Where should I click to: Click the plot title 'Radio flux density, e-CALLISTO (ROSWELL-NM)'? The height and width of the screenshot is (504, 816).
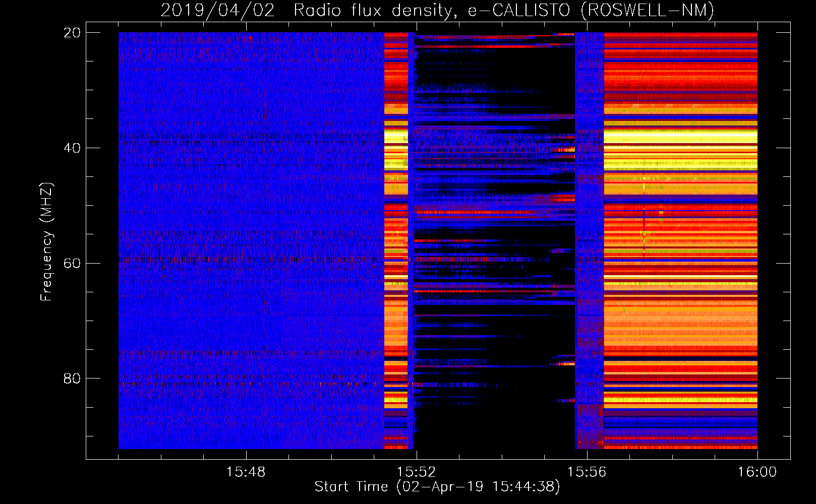coord(504,10)
